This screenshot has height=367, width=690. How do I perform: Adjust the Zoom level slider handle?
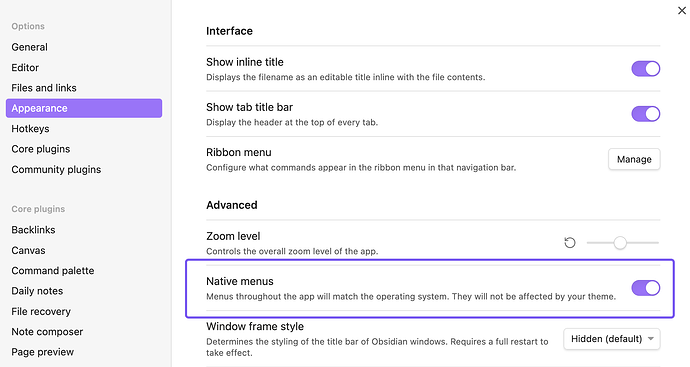620,242
